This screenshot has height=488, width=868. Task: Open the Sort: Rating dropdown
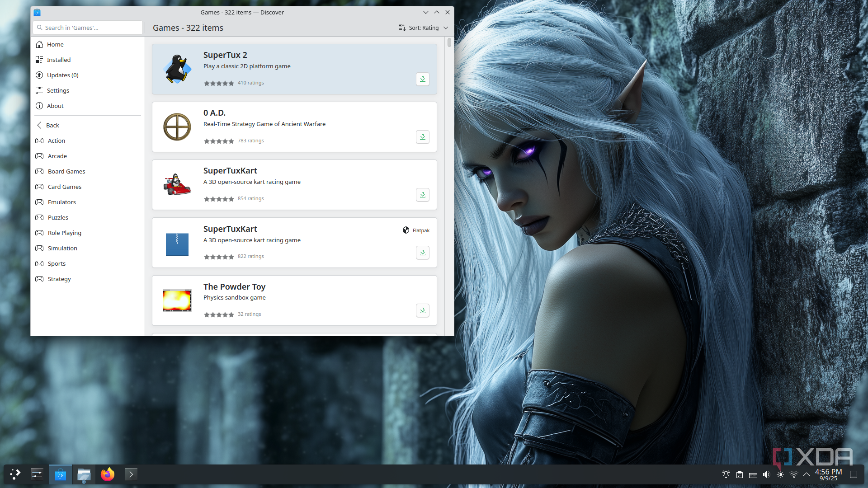pyautogui.click(x=423, y=28)
